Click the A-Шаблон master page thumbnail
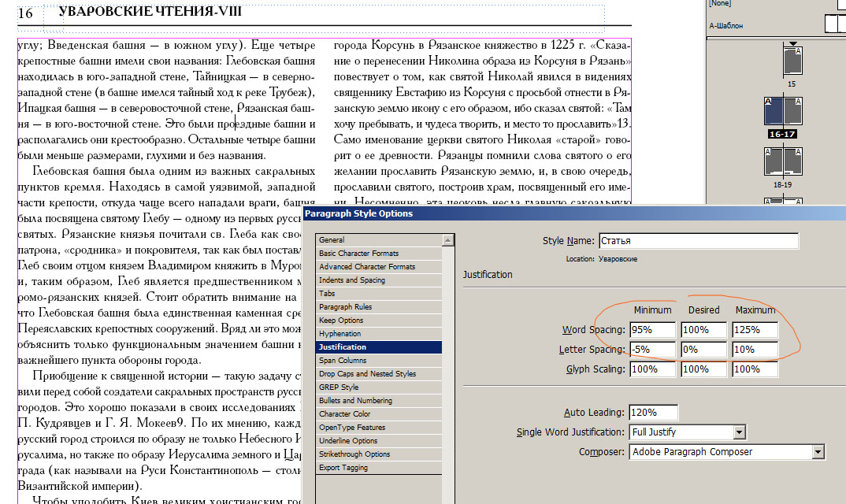Image resolution: width=846 pixels, height=504 pixels. tap(835, 24)
